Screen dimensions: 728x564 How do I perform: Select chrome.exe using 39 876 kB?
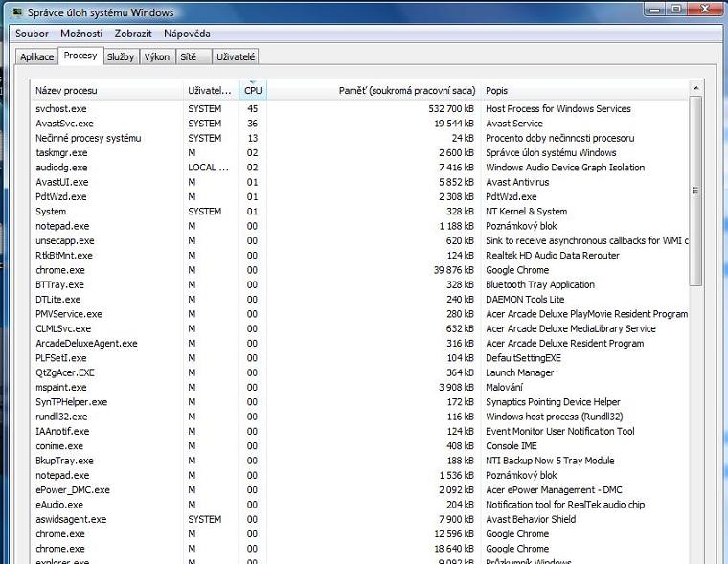pyautogui.click(x=360, y=270)
